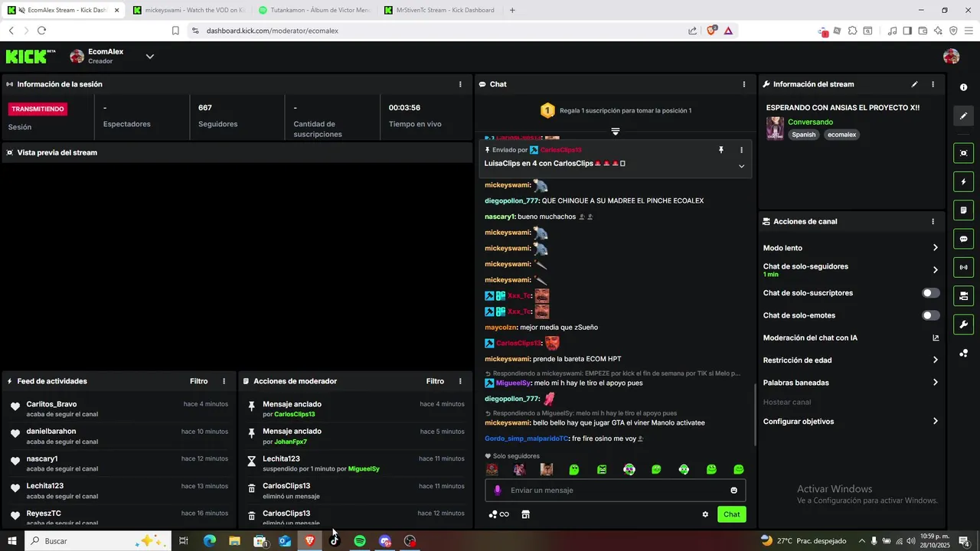Screen dimensions: 980x551
Task: Open Acciones de moderador three-dot menu
Action: (x=460, y=381)
